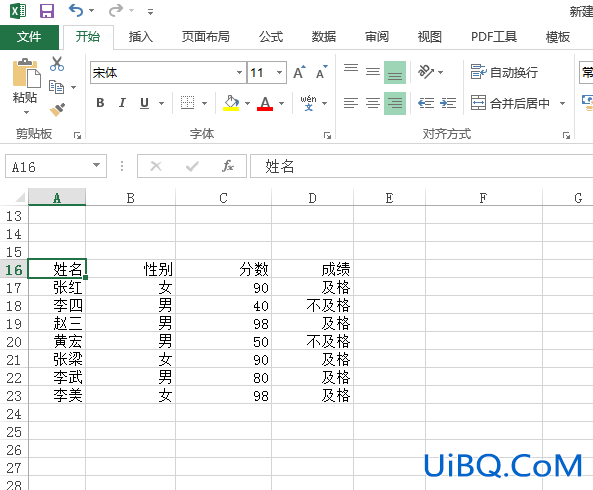The image size is (593, 490).
Task: Click the Cut scissors icon
Action: click(57, 64)
